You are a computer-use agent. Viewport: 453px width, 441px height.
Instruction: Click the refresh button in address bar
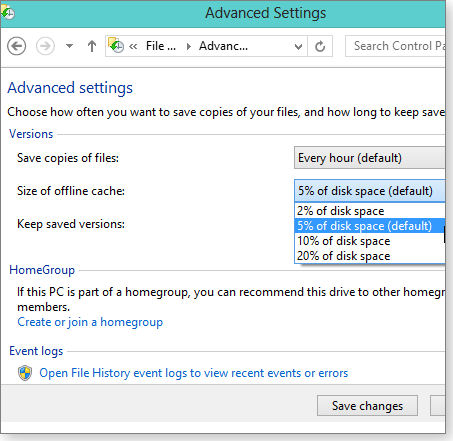(320, 46)
